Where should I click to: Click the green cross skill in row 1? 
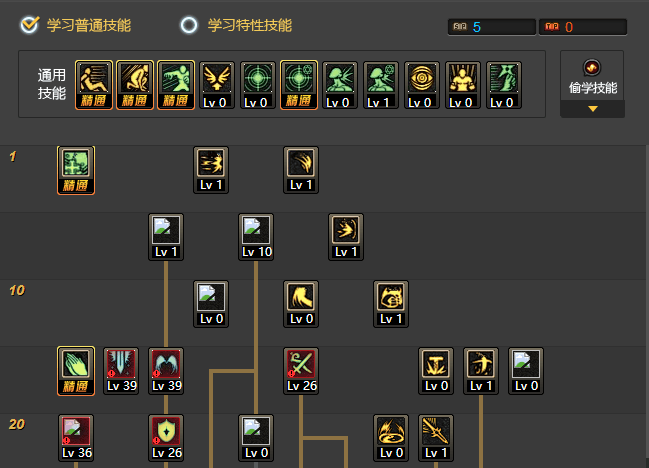click(x=76, y=170)
